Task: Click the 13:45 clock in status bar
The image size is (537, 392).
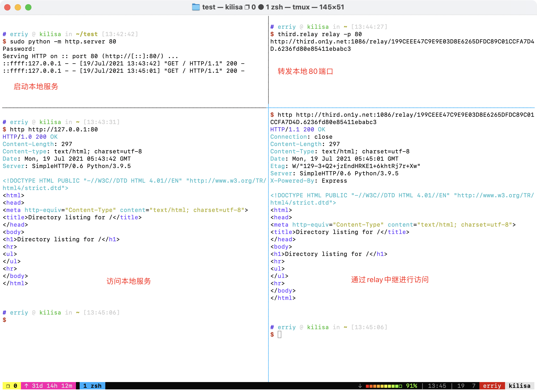Action: (437, 386)
